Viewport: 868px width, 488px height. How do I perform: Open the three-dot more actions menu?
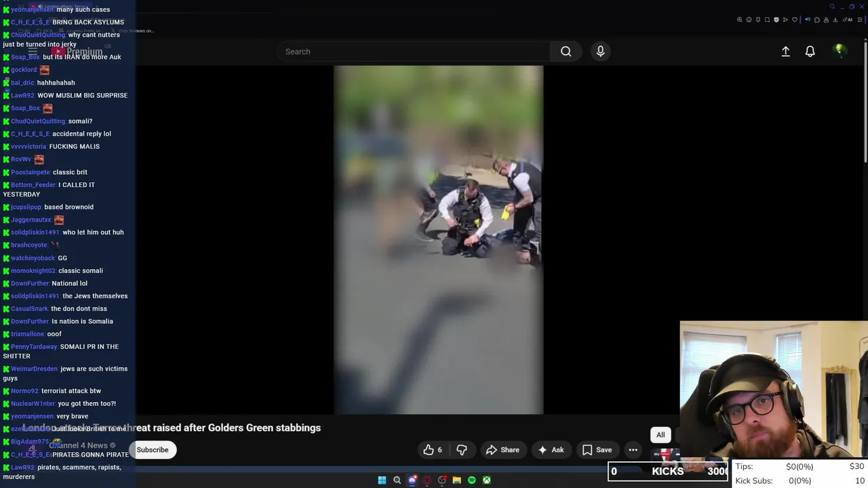(x=633, y=450)
